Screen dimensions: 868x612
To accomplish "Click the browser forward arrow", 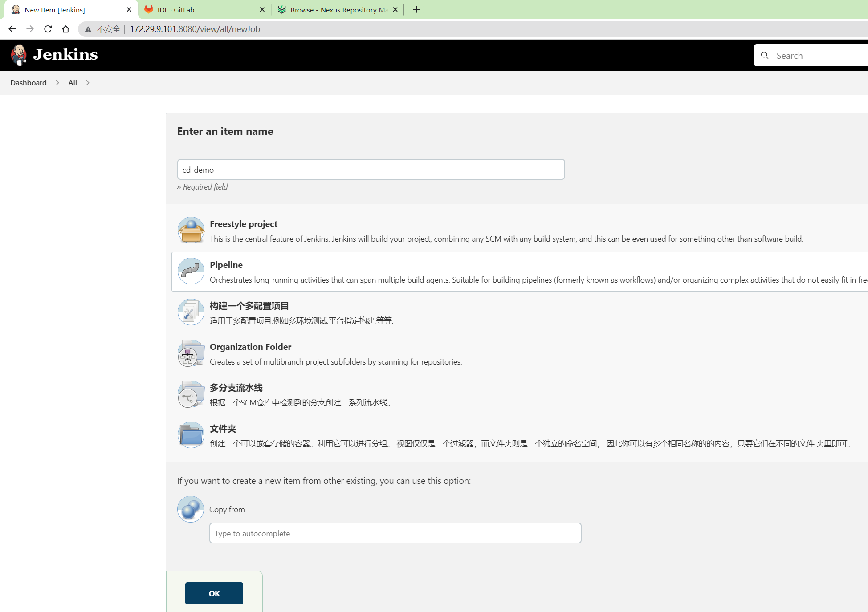I will [x=30, y=29].
